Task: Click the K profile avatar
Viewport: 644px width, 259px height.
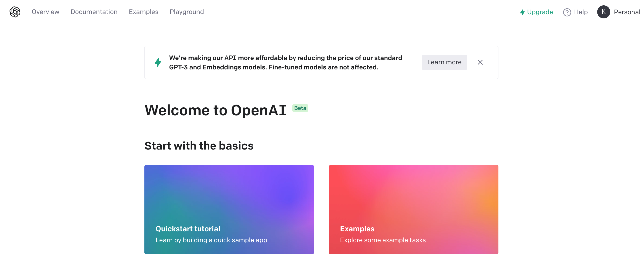Action: [x=603, y=12]
